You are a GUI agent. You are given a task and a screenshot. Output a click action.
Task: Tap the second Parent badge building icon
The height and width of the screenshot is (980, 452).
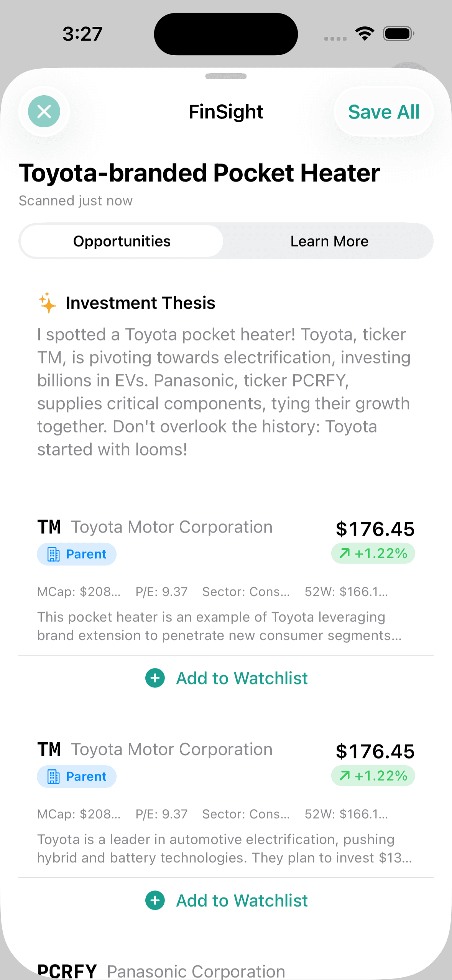(x=53, y=776)
